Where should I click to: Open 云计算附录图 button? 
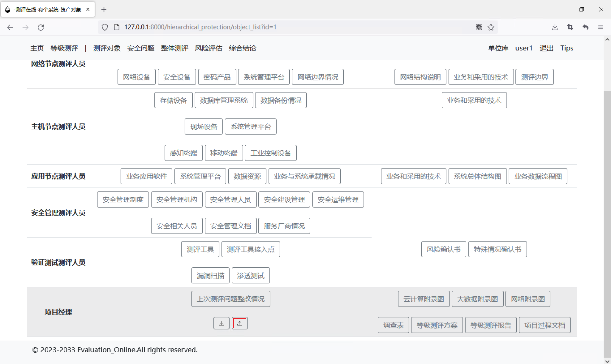pos(424,299)
